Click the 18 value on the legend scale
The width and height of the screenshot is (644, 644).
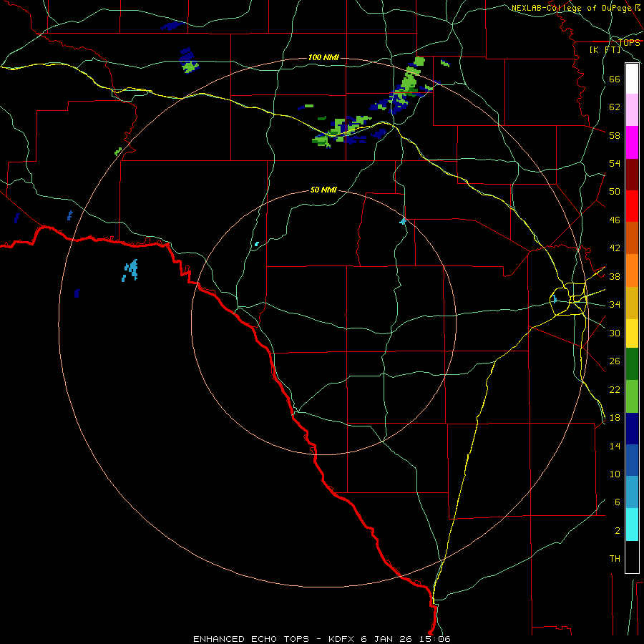(615, 418)
